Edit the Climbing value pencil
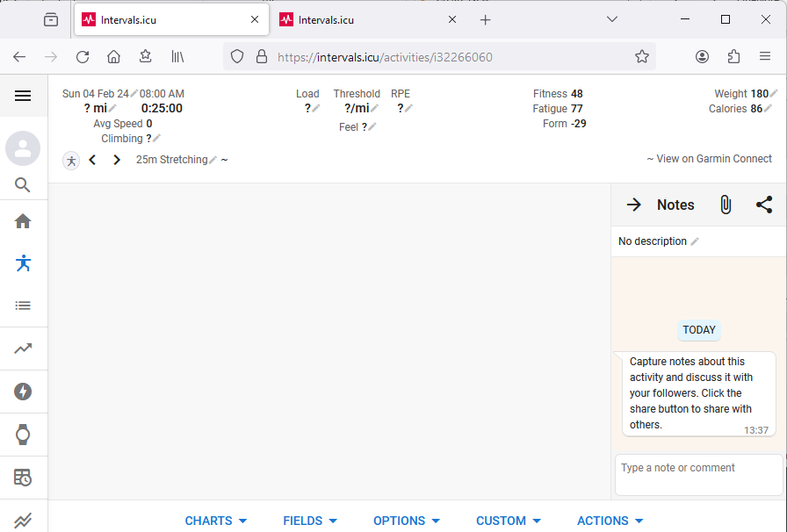 pos(156,138)
